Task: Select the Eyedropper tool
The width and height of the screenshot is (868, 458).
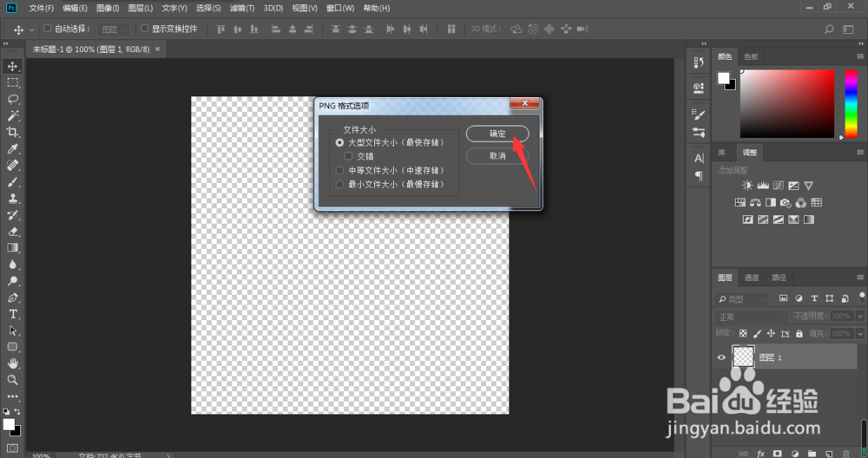Action: point(12,149)
